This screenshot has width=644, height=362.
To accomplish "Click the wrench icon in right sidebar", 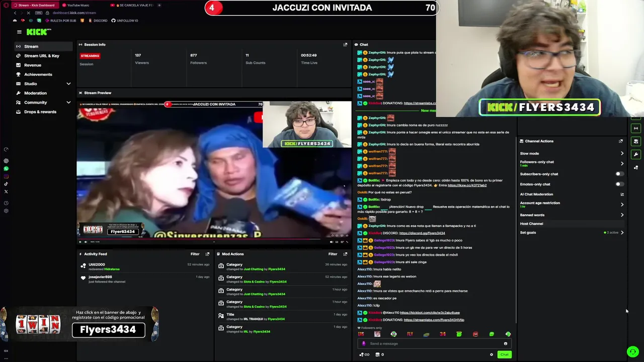I will coord(636,154).
